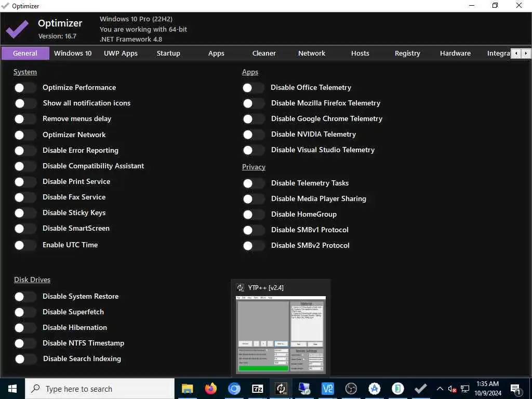Viewport: 532px width, 399px height.
Task: Click the Optimizer purple checkmark logo
Action: [17, 29]
